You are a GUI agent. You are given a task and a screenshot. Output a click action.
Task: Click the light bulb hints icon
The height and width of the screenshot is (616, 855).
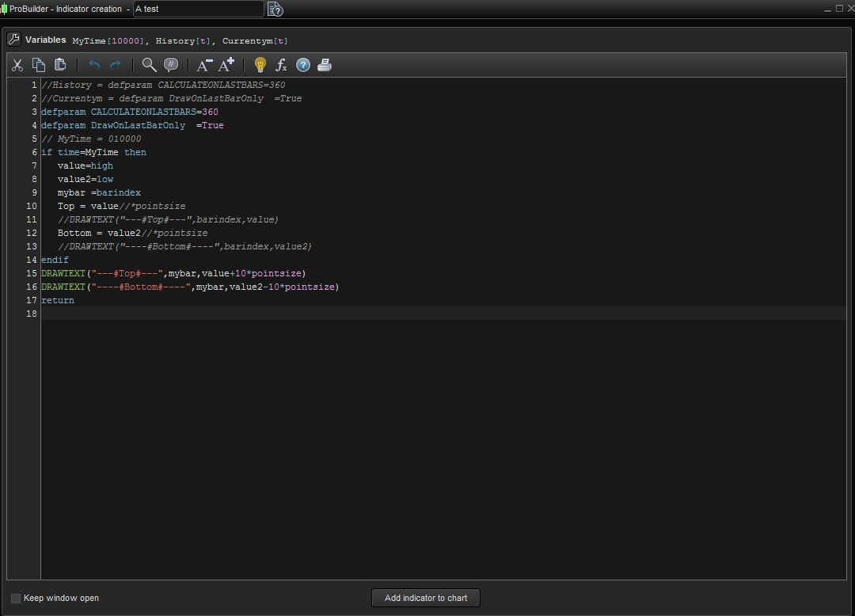260,65
